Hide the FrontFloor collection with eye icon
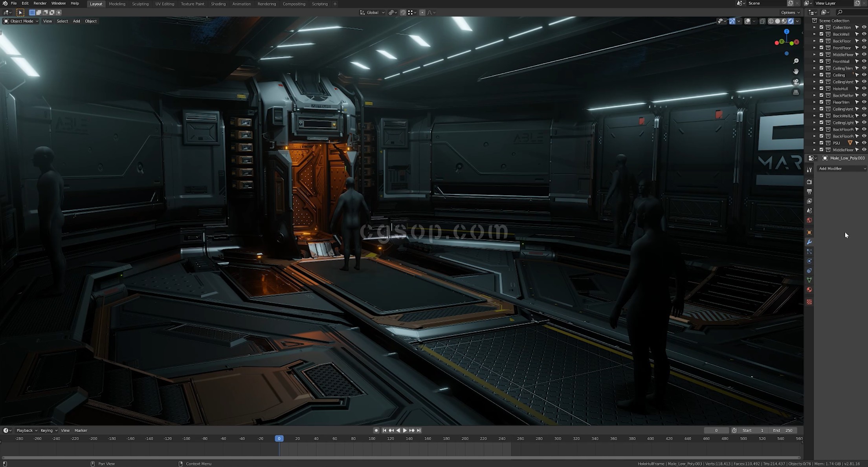The height and width of the screenshot is (467, 868). 864,48
